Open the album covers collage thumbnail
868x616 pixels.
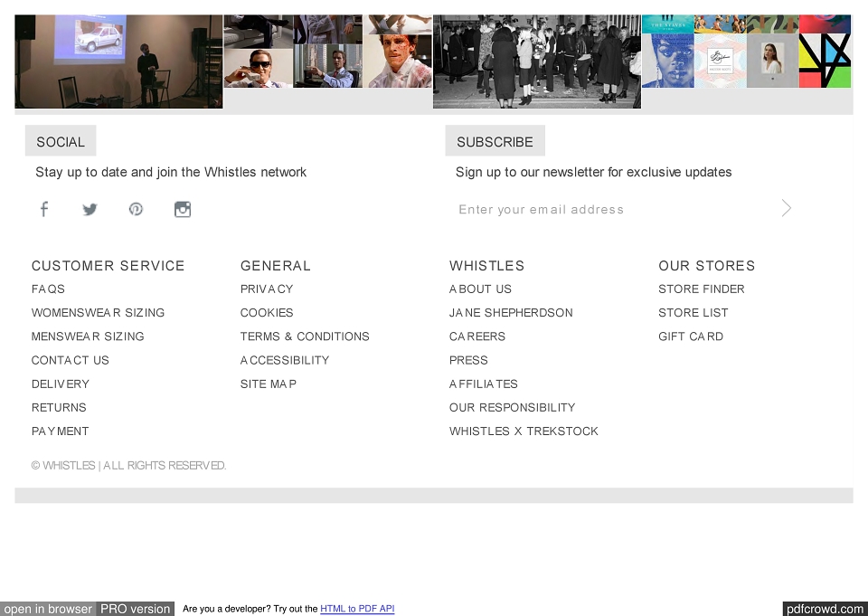click(x=746, y=52)
